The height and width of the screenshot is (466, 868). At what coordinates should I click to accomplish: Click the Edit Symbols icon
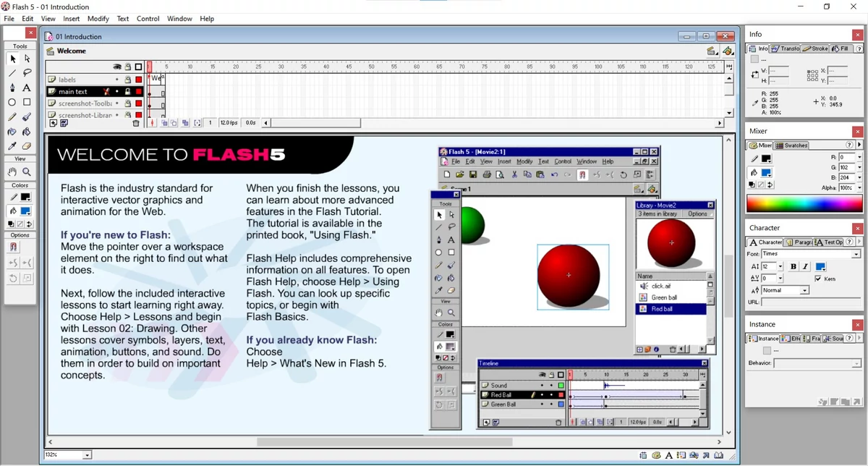pyautogui.click(x=727, y=51)
